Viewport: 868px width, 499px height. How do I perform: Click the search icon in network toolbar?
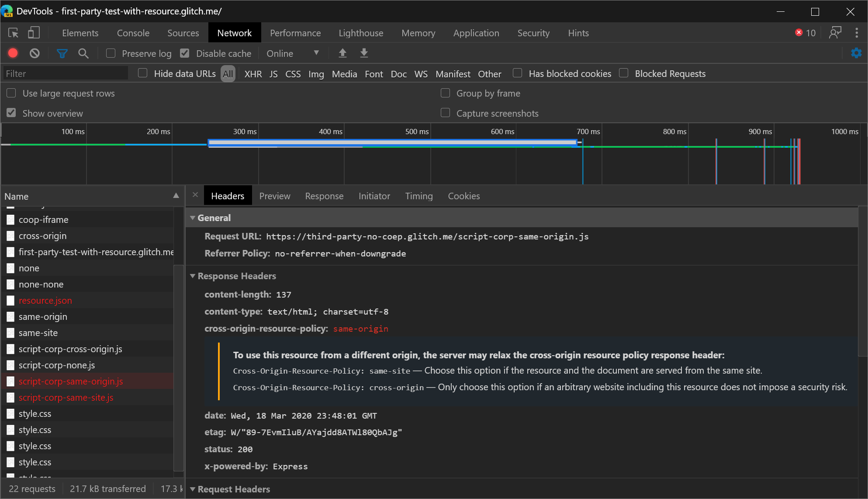pos(83,54)
